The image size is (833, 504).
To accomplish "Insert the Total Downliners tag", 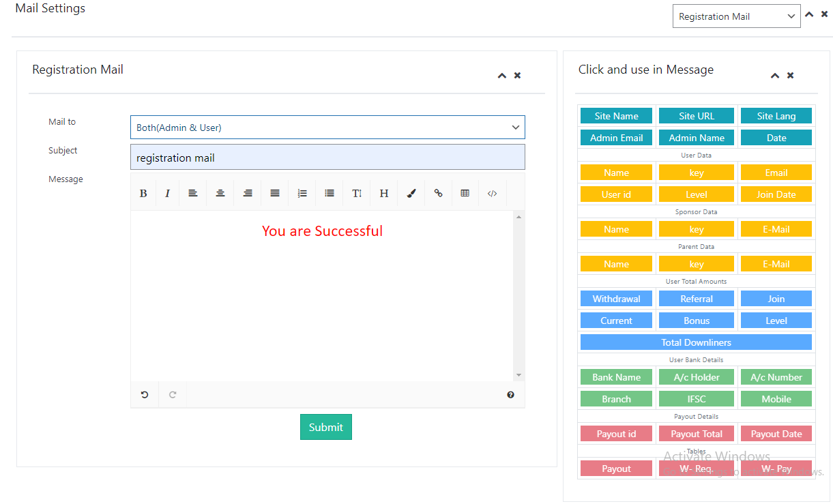I will 696,342.
